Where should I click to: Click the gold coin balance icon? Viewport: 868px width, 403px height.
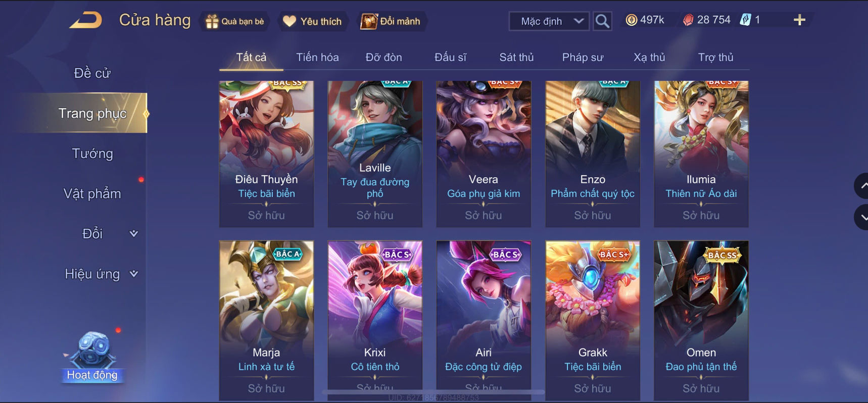coord(631,20)
